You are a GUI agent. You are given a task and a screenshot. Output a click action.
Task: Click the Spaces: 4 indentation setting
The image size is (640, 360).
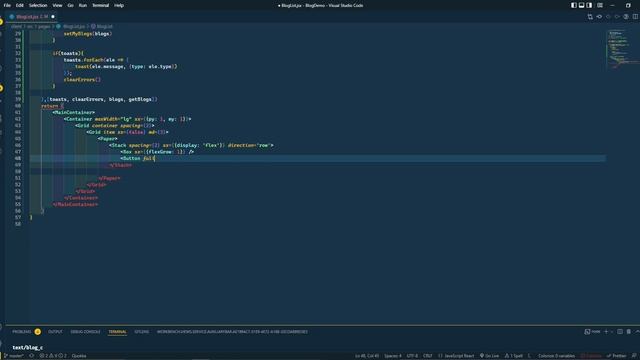(x=393, y=356)
